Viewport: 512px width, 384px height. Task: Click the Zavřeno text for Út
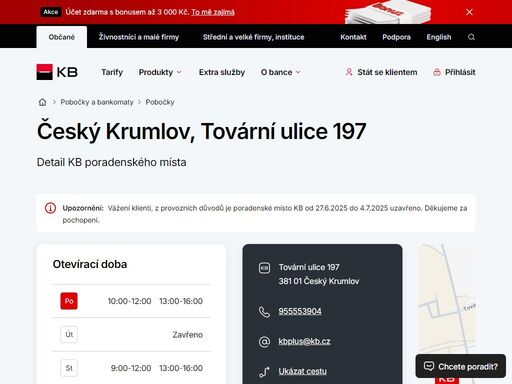pyautogui.click(x=187, y=334)
